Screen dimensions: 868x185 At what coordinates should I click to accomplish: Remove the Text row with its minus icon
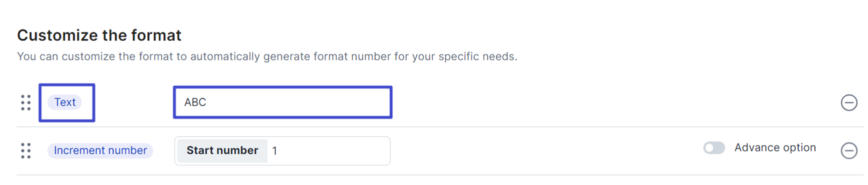849,102
